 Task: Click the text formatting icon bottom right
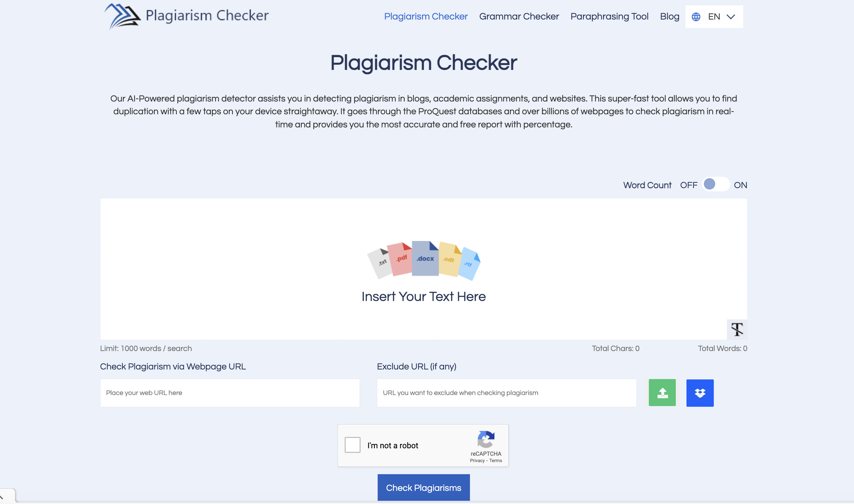(737, 329)
